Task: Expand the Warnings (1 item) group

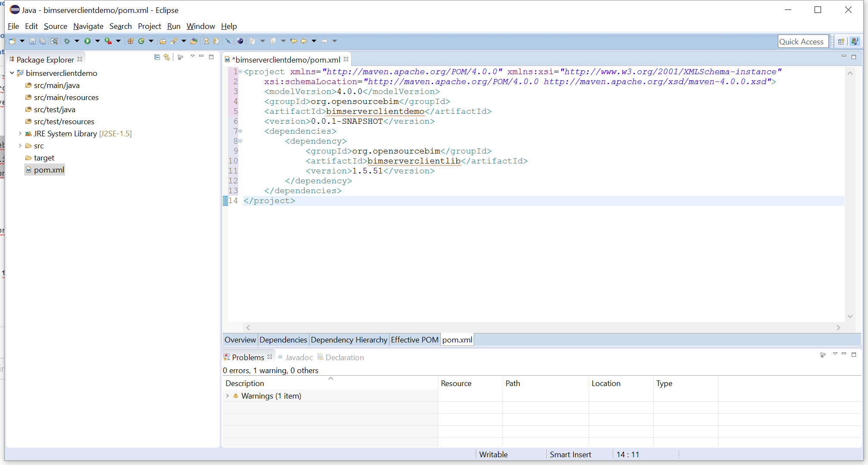Action: (x=228, y=396)
